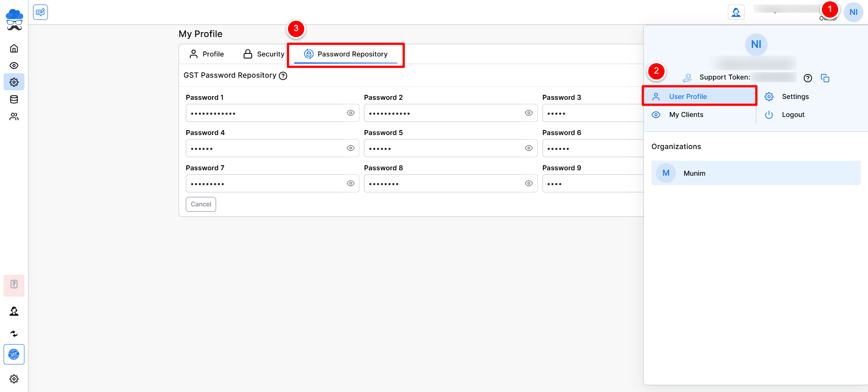Click the GST badge icon in the sidebar
868x392 pixels.
[x=14, y=355]
